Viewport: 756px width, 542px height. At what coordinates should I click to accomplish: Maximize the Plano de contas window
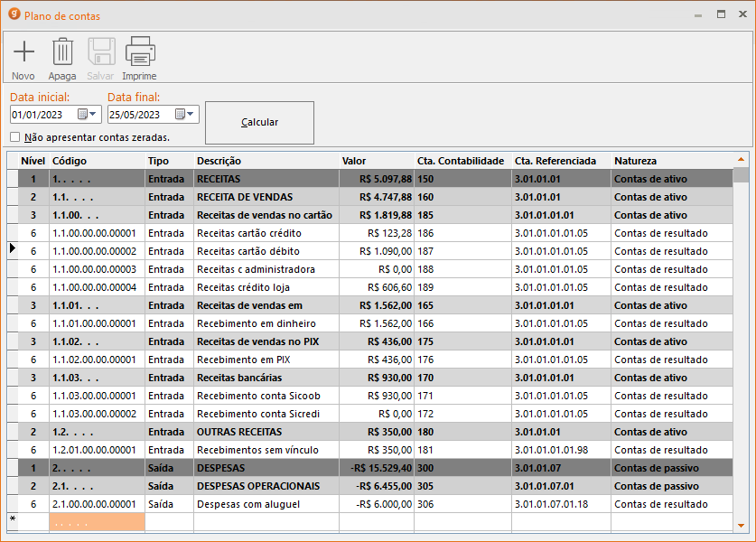pos(721,14)
